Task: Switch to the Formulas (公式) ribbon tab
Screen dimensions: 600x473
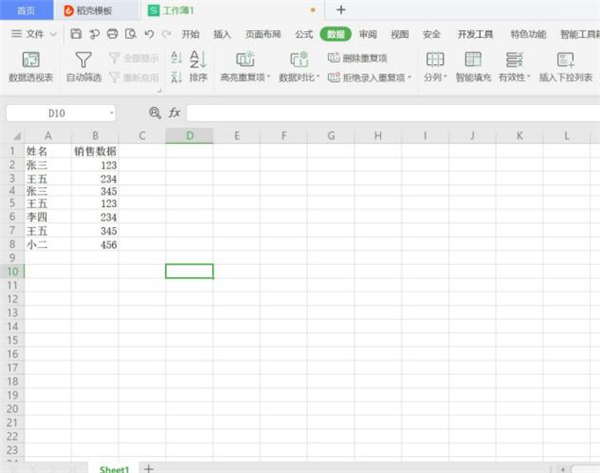Action: (304, 33)
